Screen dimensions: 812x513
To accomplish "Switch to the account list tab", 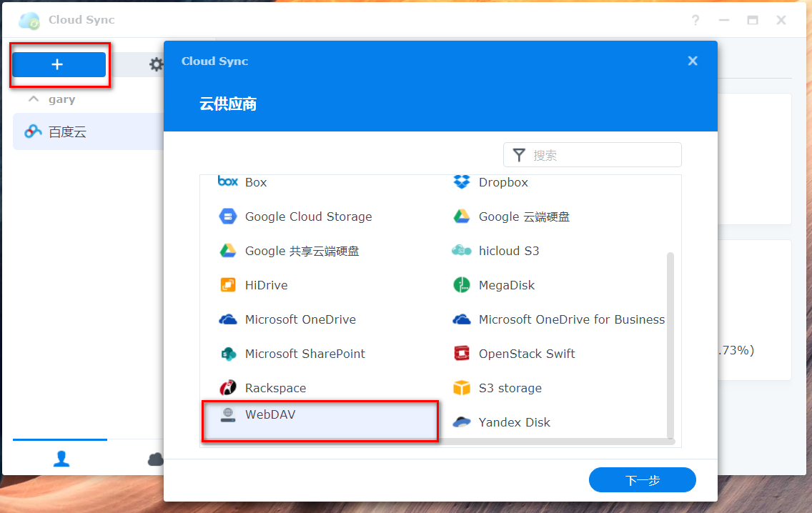I will (x=60, y=458).
